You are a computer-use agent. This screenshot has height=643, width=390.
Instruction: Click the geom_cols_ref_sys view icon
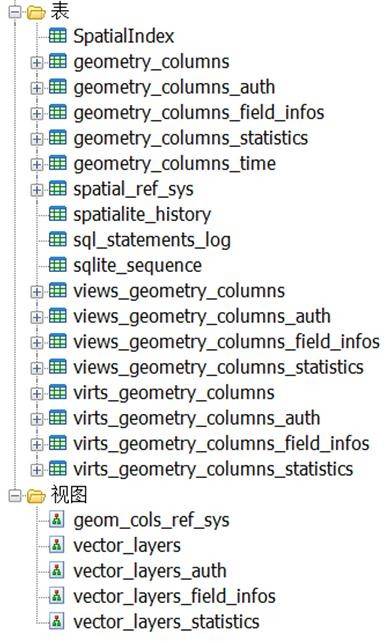coord(57,520)
